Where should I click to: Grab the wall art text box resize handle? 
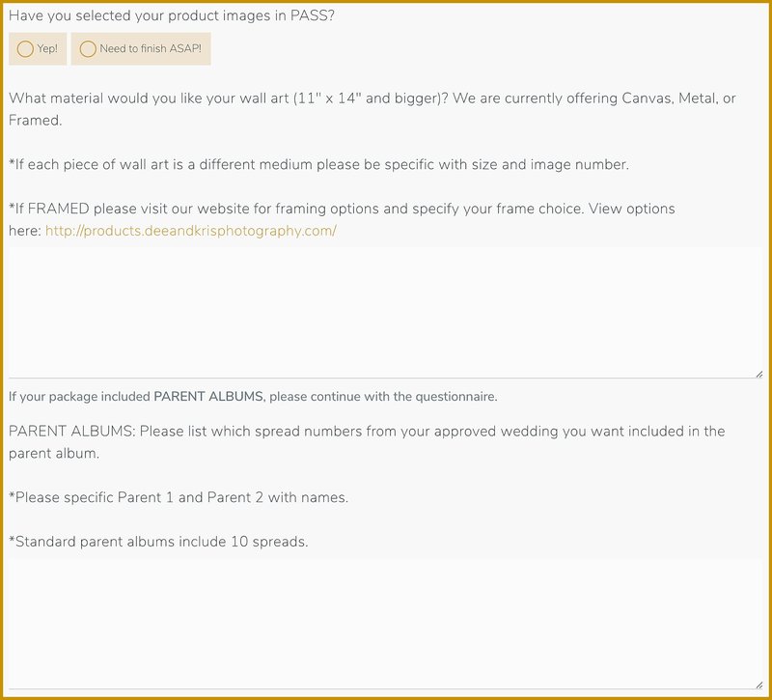pos(758,374)
